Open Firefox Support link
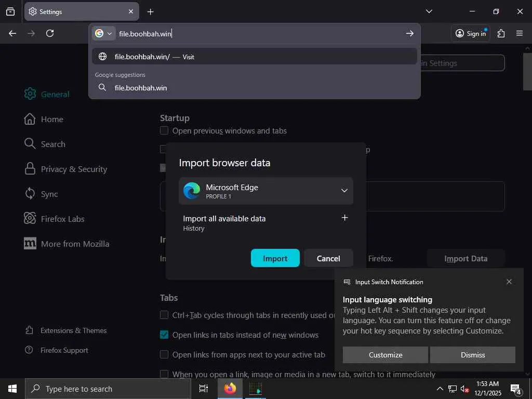The height and width of the screenshot is (399, 532). coord(57,350)
